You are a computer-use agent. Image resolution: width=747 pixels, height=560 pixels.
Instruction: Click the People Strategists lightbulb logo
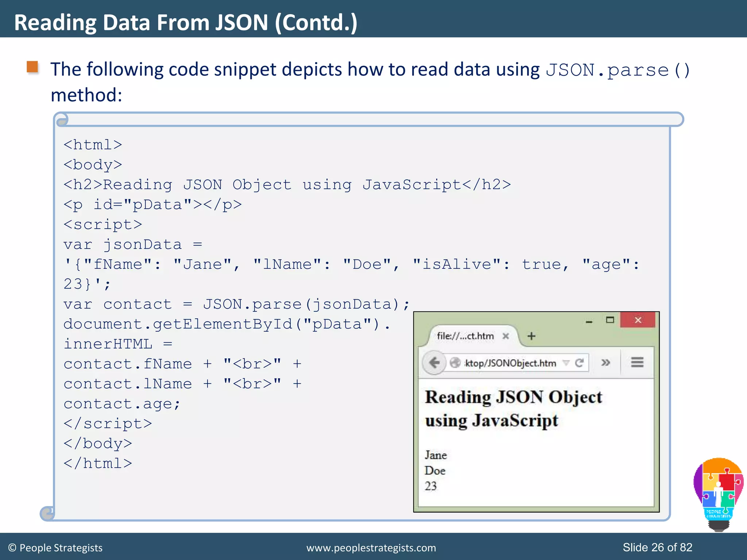(718, 494)
